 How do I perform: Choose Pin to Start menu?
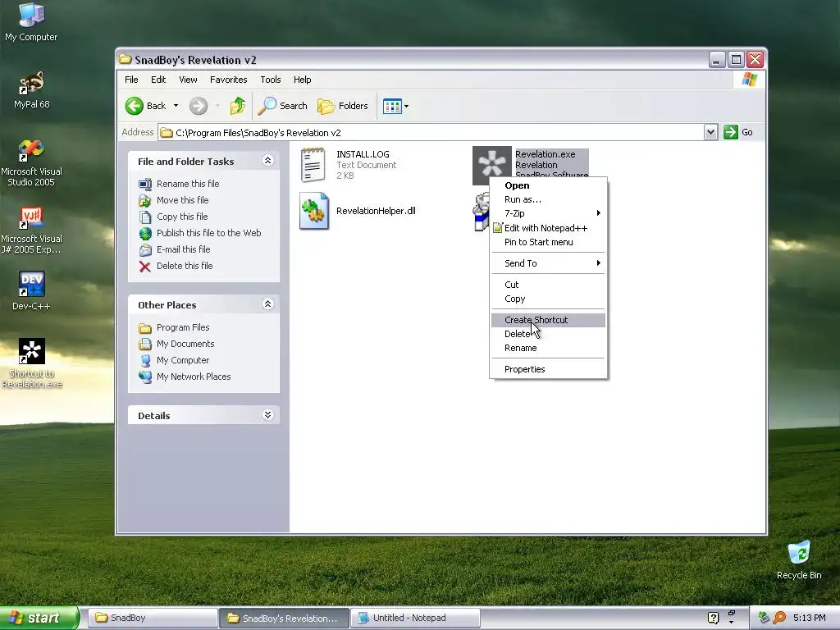[x=549, y=242]
